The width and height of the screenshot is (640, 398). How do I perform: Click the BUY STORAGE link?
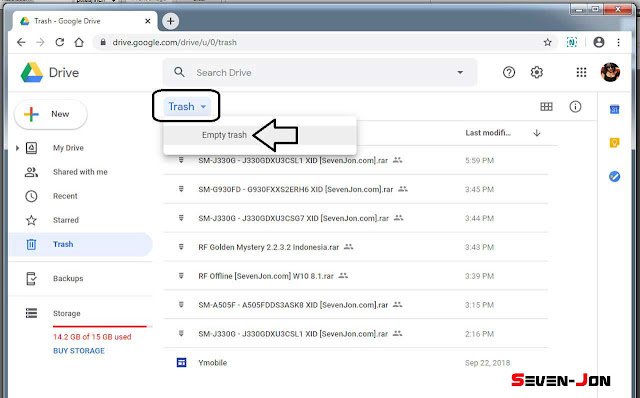point(79,351)
